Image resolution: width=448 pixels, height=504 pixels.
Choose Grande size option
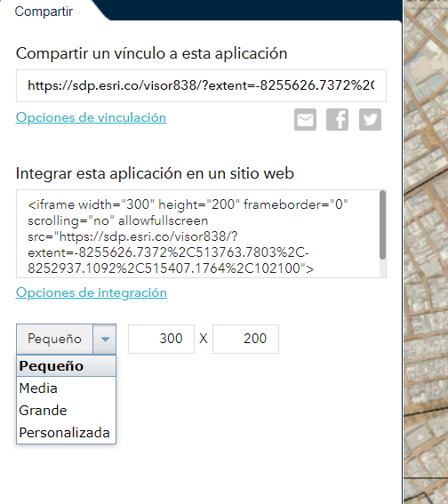pos(66,411)
